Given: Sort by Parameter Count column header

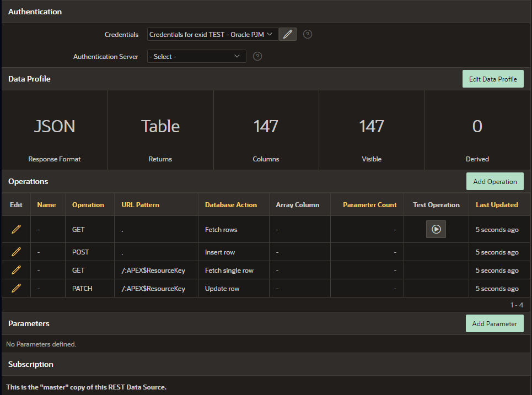Looking at the screenshot, I should (x=369, y=204).
